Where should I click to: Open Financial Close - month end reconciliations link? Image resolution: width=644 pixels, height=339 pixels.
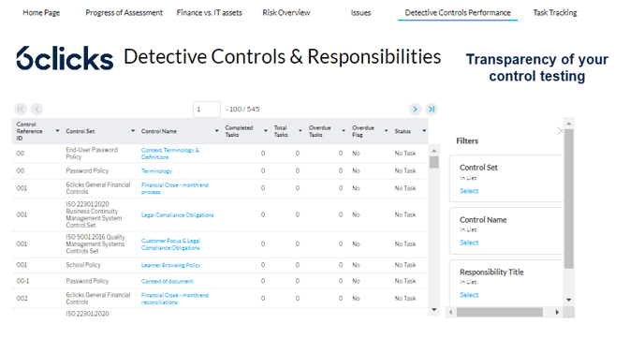(174, 299)
